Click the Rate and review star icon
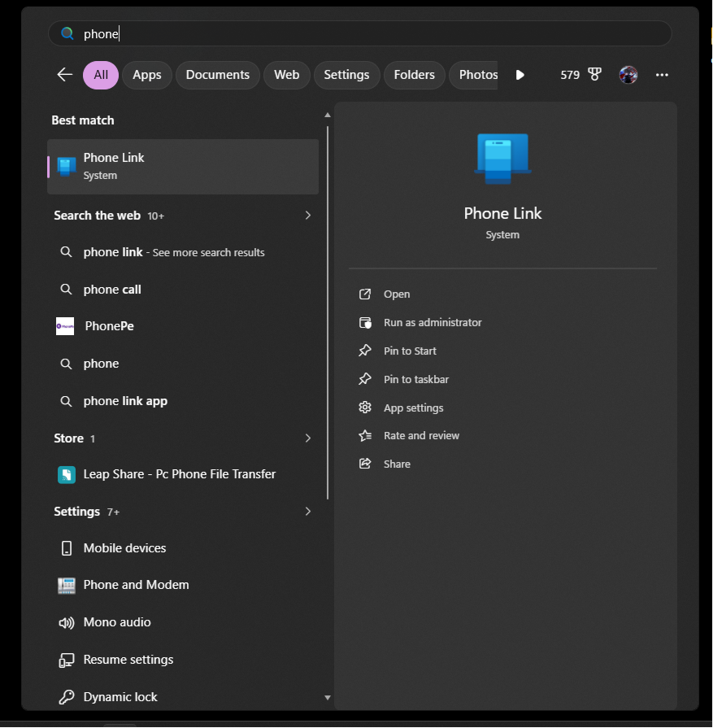 (x=365, y=435)
